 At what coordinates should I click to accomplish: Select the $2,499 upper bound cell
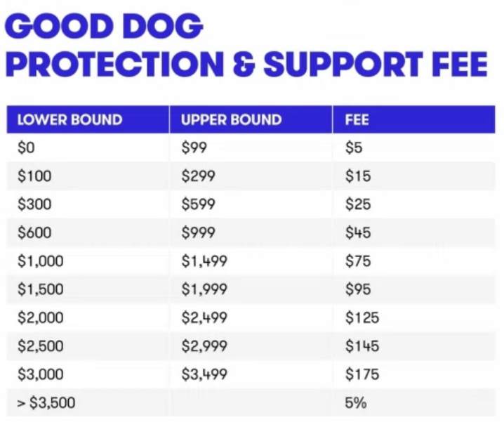pyautogui.click(x=204, y=317)
